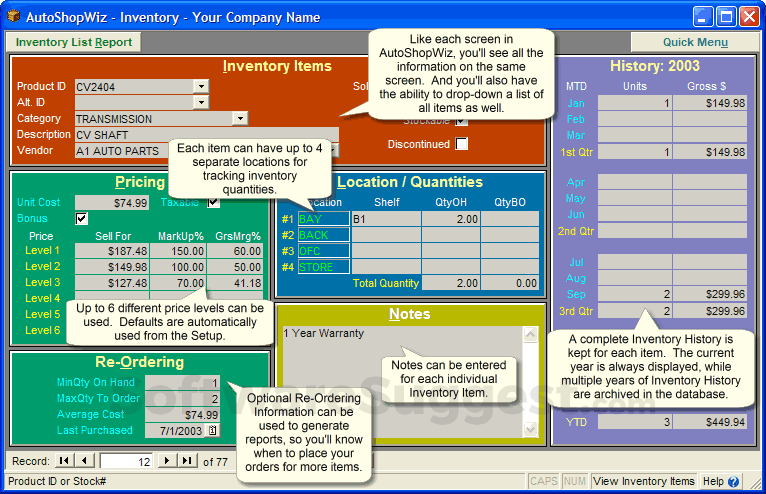Go to the previous record
766x494 pixels.
pos(85,460)
